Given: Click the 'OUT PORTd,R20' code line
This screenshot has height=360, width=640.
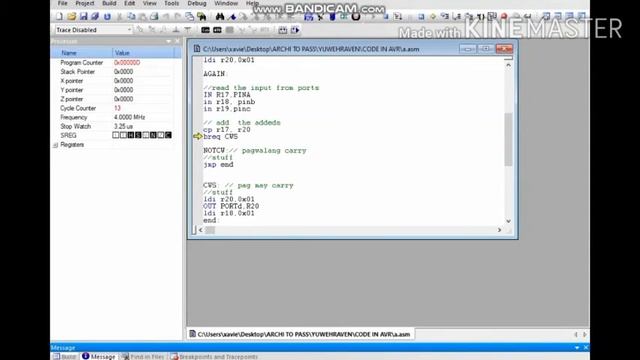Looking at the screenshot, I should (231, 206).
